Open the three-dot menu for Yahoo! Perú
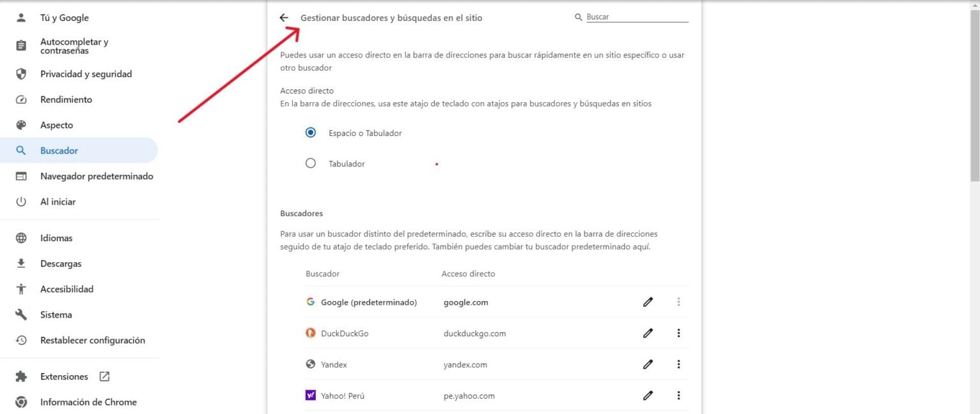The height and width of the screenshot is (414, 980). click(679, 395)
